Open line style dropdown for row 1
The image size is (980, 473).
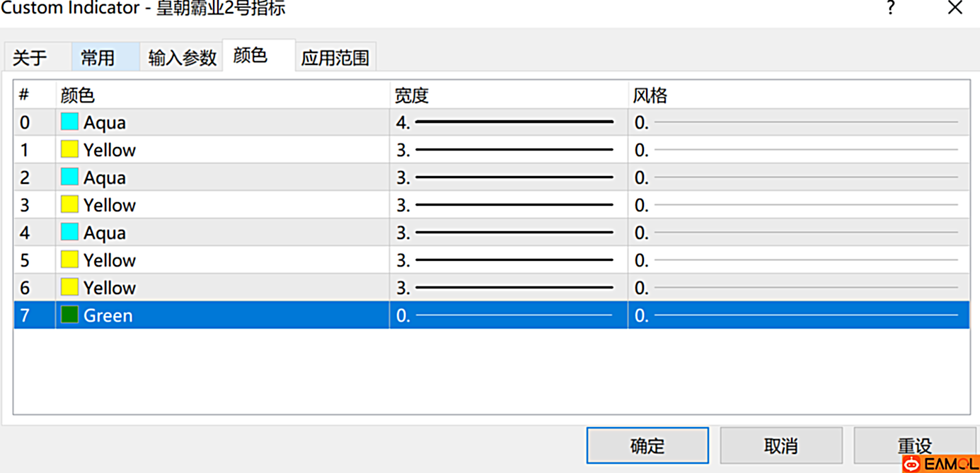pos(798,150)
